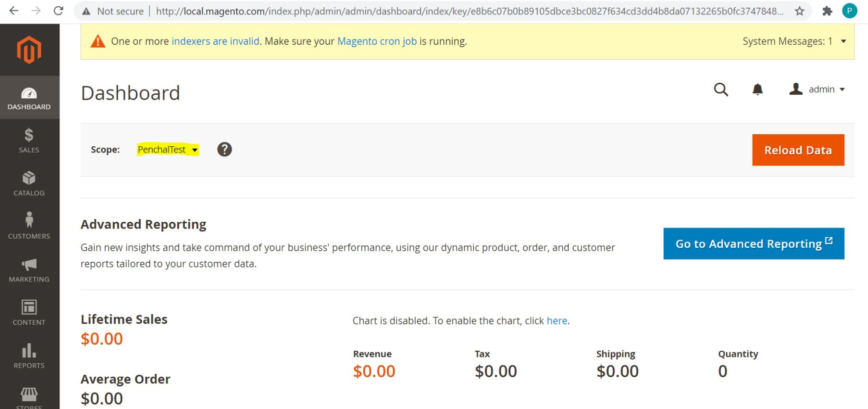Click Go to Advanced Reporting button

pos(754,243)
